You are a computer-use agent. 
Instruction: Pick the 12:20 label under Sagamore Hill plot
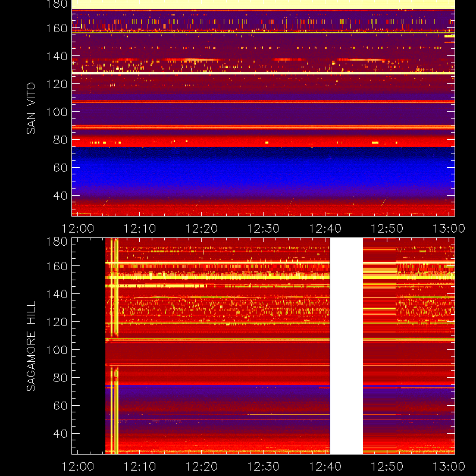pos(202,466)
